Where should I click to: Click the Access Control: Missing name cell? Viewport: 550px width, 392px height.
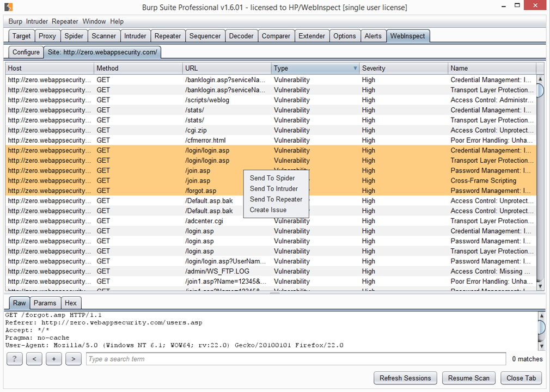pyautogui.click(x=492, y=271)
